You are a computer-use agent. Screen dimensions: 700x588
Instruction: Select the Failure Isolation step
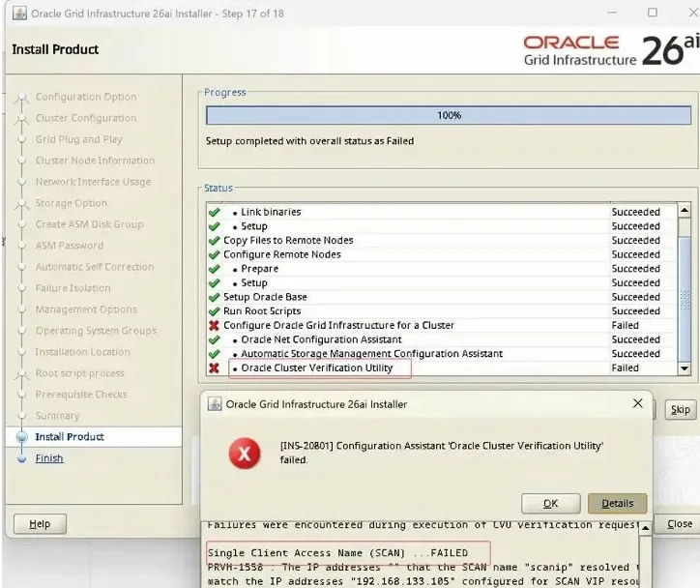(73, 288)
